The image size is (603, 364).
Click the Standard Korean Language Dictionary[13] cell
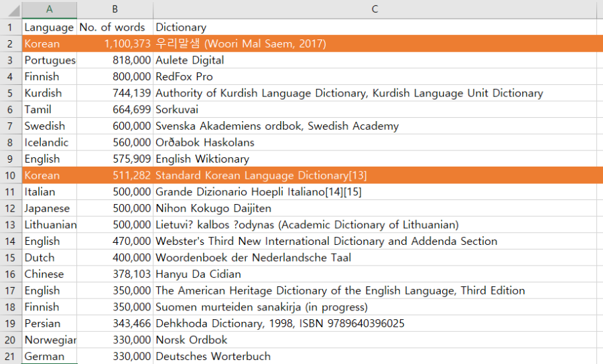[375, 175]
